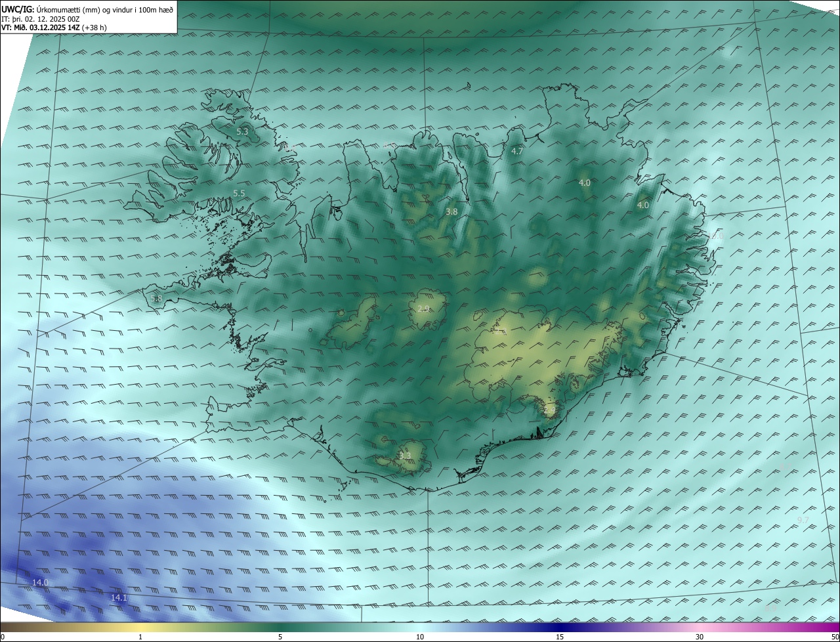Click the 14.0 value label over the sea
Screen dimensions: 840x642
[x=40, y=582]
